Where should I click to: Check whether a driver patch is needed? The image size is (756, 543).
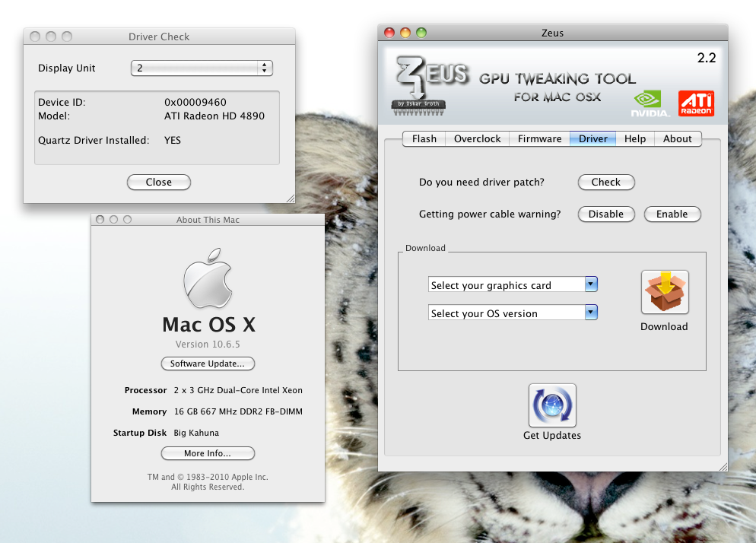[x=606, y=183]
